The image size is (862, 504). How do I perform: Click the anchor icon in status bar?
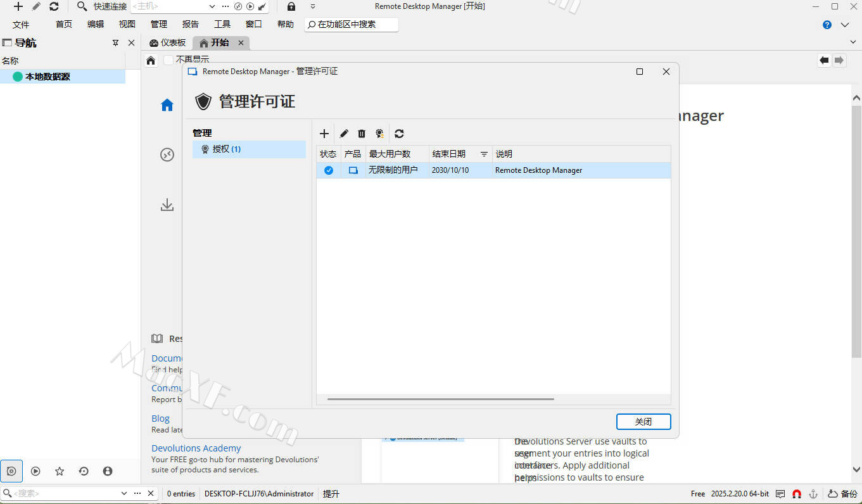point(814,494)
